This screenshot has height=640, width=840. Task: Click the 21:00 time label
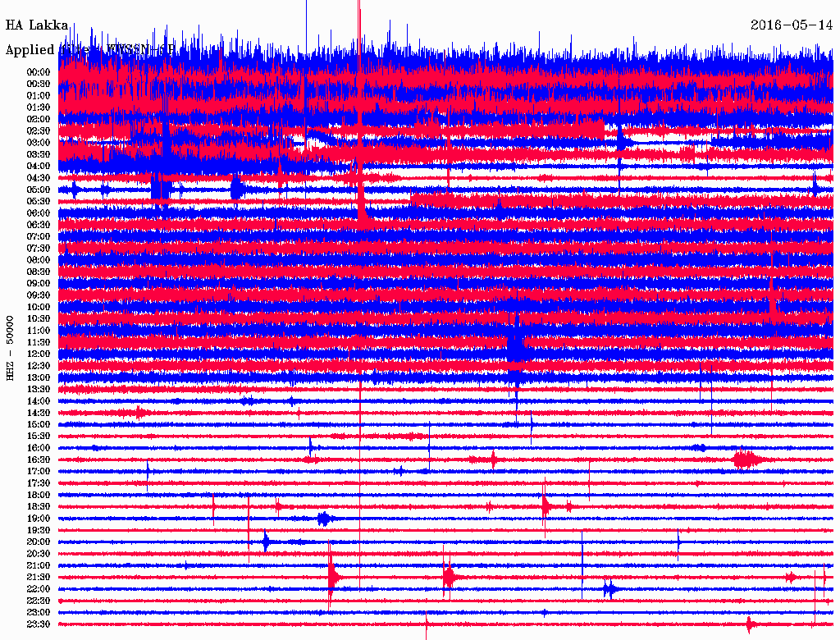(39, 565)
